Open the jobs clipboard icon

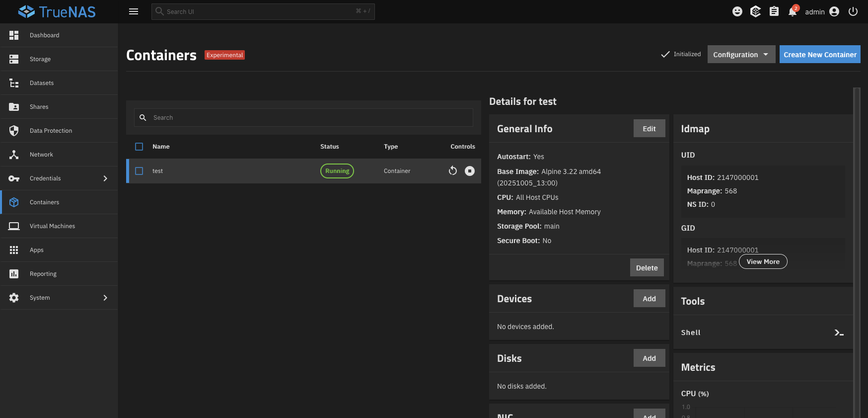pyautogui.click(x=774, y=12)
